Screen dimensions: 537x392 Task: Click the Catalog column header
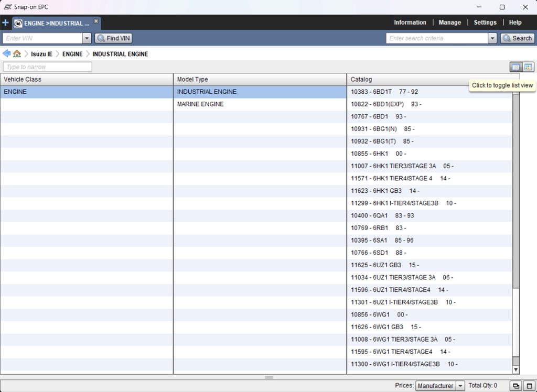[433, 80]
